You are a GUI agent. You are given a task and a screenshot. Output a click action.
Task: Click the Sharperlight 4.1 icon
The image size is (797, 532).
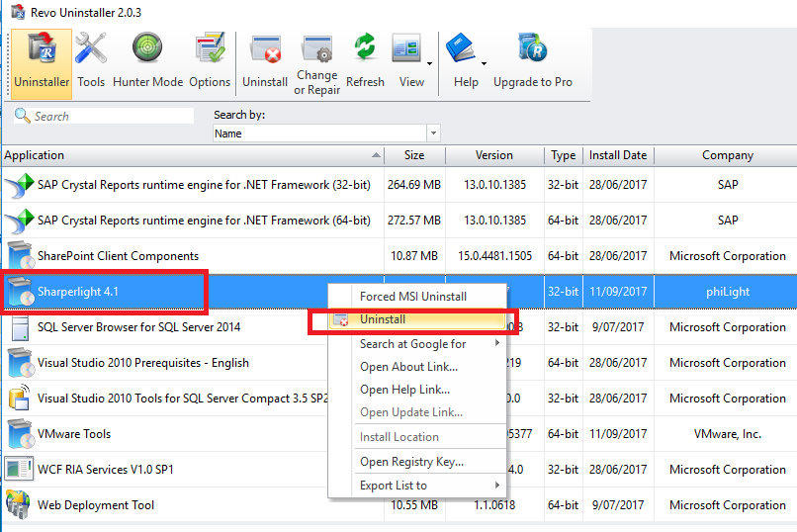21,291
